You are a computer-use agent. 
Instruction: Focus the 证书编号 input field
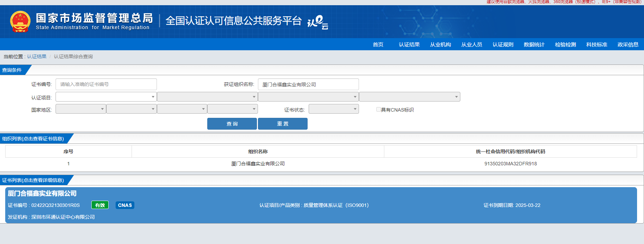click(106, 84)
